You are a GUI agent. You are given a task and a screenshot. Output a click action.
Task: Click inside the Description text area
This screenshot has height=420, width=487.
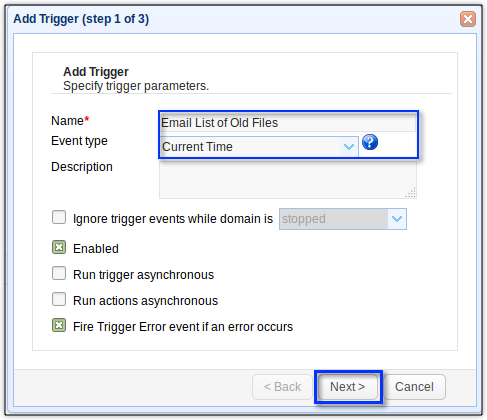point(288,180)
